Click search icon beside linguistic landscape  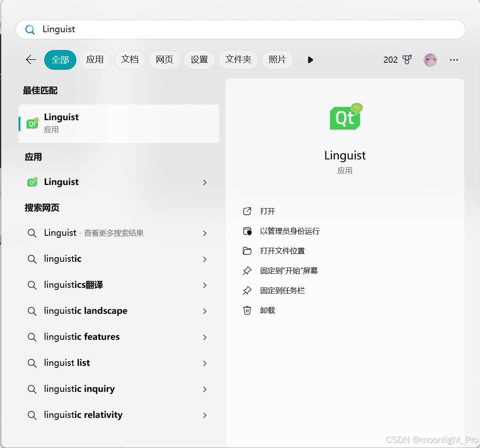coord(32,311)
